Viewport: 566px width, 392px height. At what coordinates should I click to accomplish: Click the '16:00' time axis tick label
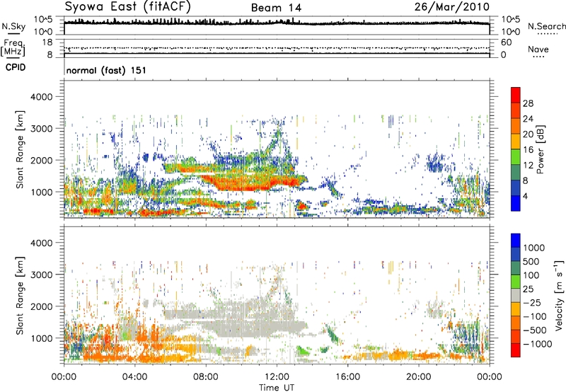[347, 377]
